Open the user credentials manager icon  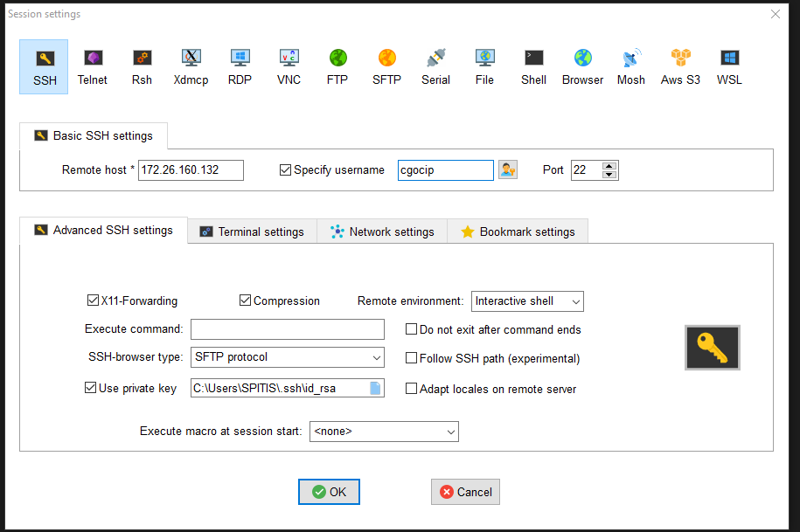click(x=507, y=169)
